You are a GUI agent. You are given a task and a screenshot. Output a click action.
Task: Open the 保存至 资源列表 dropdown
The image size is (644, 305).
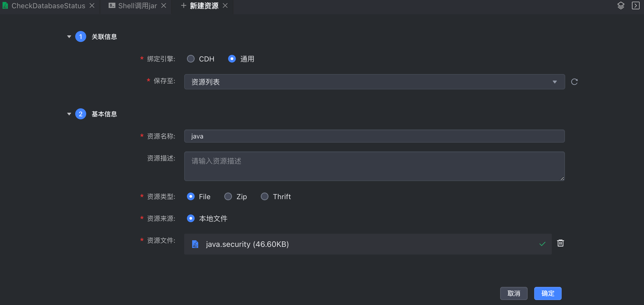coord(374,82)
